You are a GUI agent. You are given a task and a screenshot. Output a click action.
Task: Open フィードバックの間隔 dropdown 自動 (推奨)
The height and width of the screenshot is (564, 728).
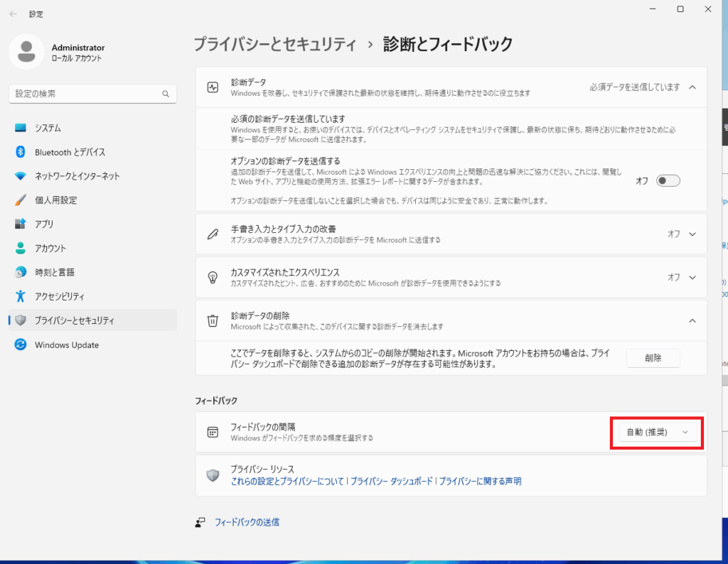tap(657, 432)
